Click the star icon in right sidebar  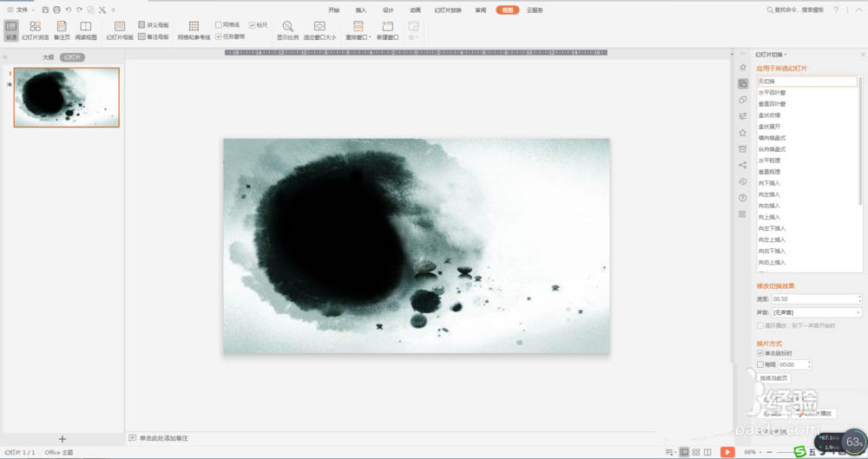click(x=743, y=133)
